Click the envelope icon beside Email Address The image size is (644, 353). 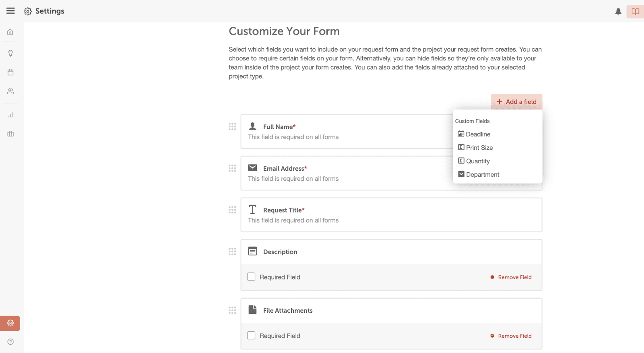point(252,167)
